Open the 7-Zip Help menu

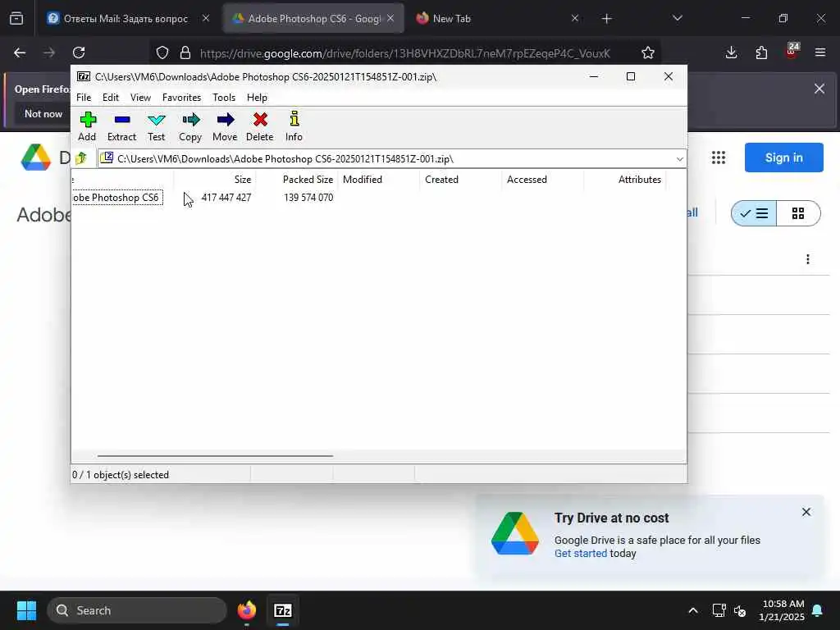click(257, 98)
